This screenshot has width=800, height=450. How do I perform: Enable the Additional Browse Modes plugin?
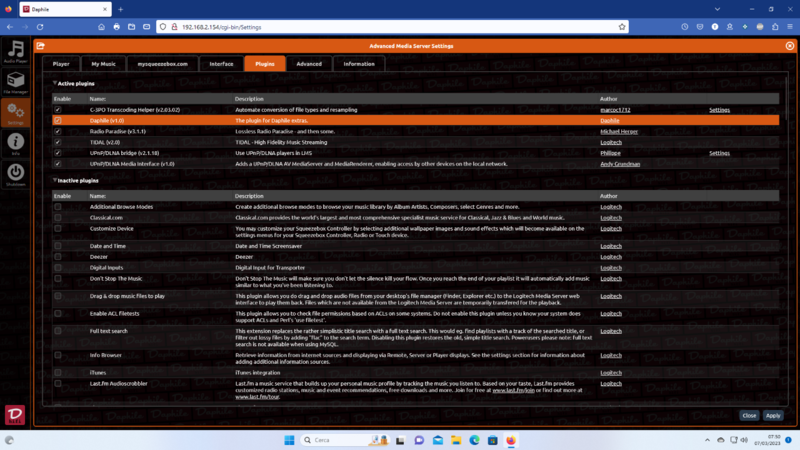58,207
